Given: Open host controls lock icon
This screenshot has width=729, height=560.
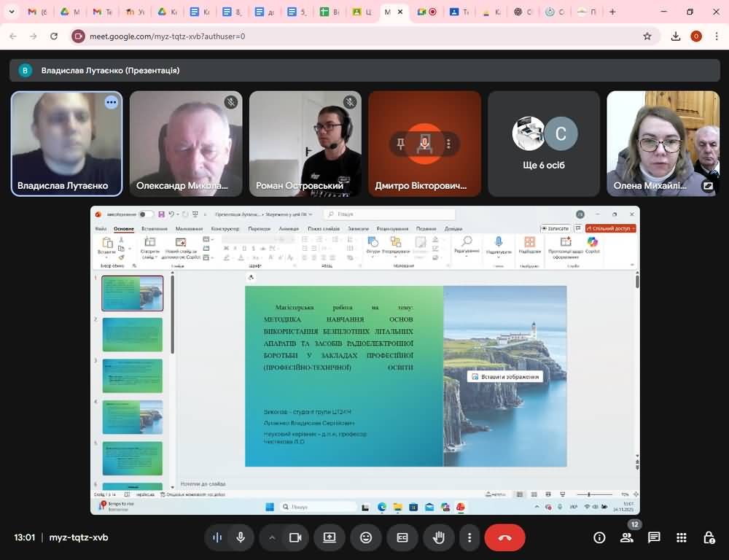Looking at the screenshot, I should (709, 537).
